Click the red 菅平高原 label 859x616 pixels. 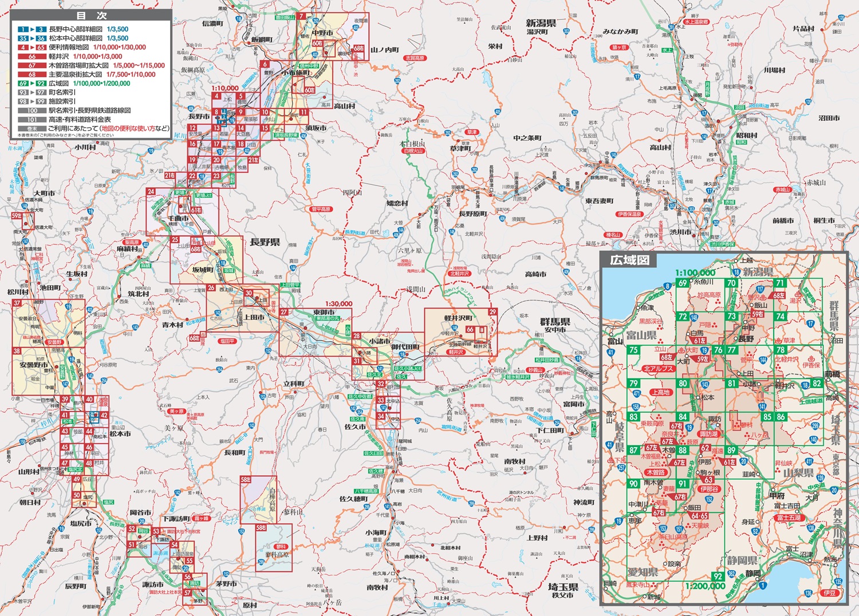321,209
